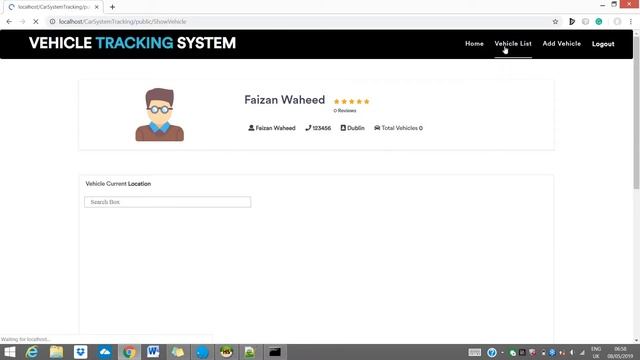Open the Vehicle List page
This screenshot has height=360, width=640.
[x=513, y=44]
